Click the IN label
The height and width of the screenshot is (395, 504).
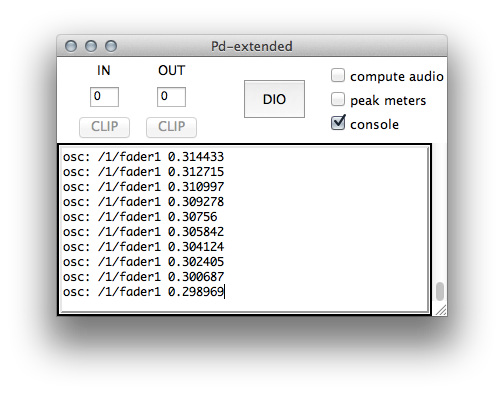pyautogui.click(x=103, y=70)
